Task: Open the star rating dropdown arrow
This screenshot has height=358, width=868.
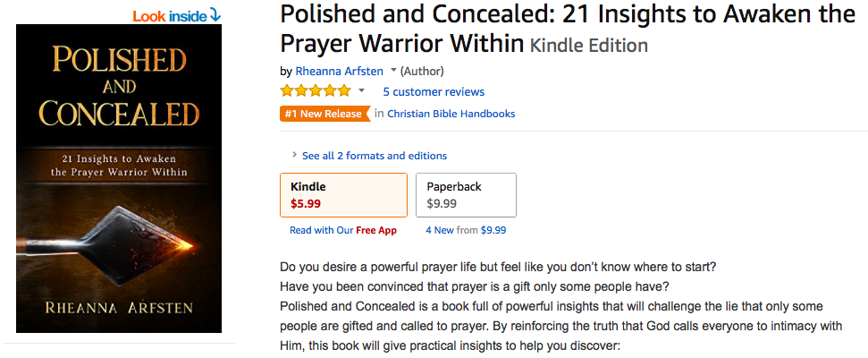Action: (x=362, y=91)
